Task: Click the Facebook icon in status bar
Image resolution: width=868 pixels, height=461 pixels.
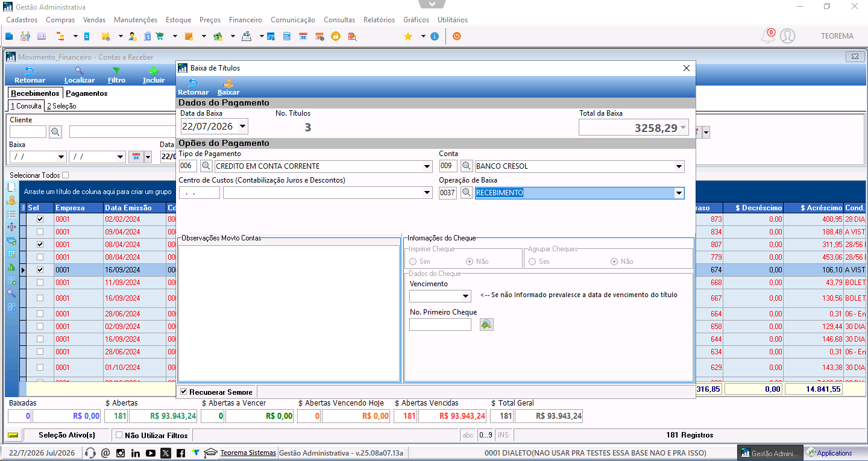Action: coord(181,453)
